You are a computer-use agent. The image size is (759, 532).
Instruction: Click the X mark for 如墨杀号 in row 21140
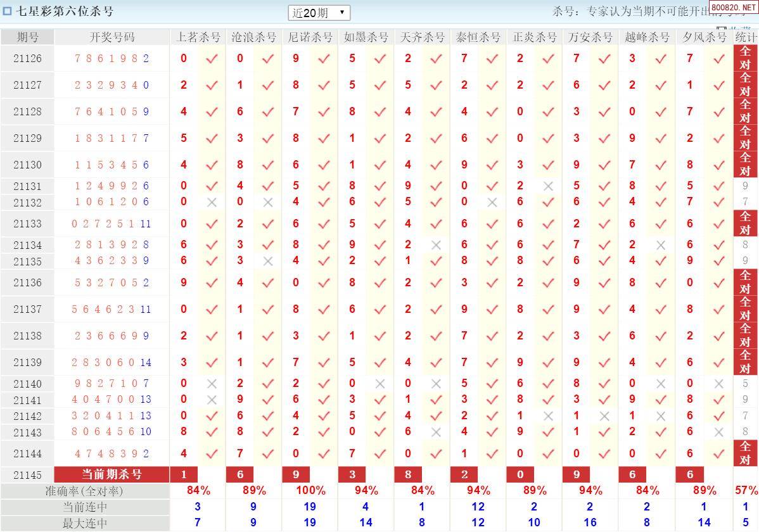pyautogui.click(x=380, y=384)
